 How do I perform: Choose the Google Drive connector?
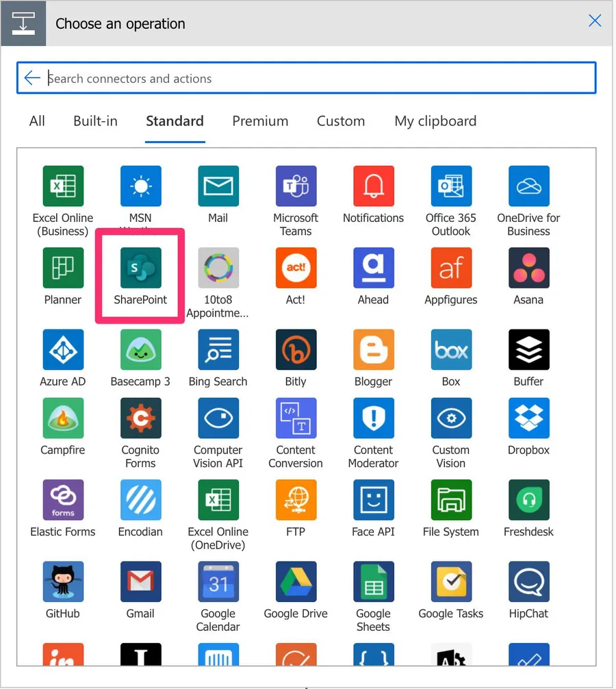[296, 581]
